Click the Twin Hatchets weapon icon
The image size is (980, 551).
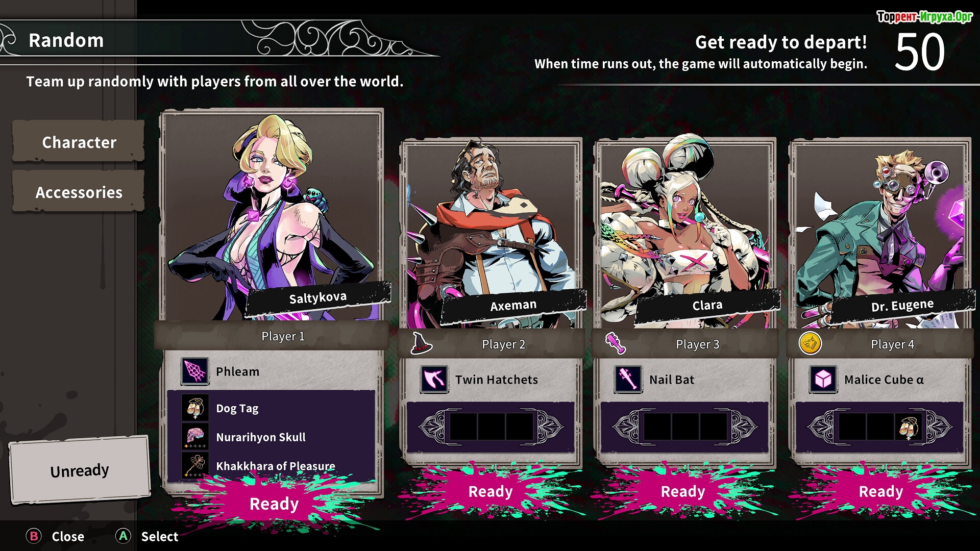coord(434,380)
